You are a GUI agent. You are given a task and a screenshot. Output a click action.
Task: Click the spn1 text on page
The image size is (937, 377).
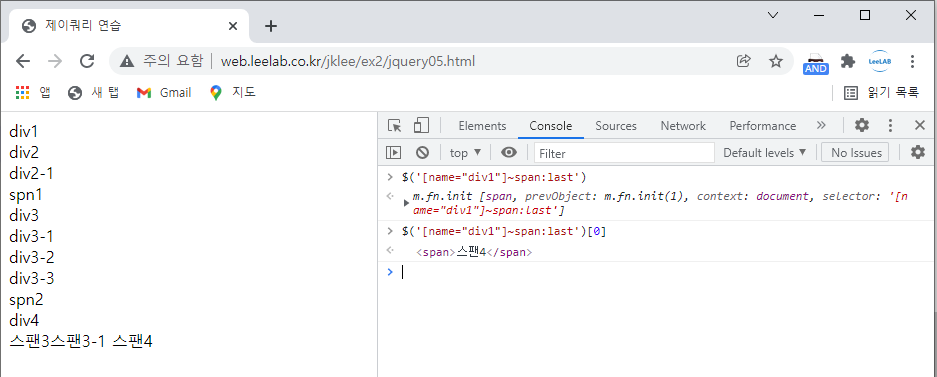pos(26,195)
